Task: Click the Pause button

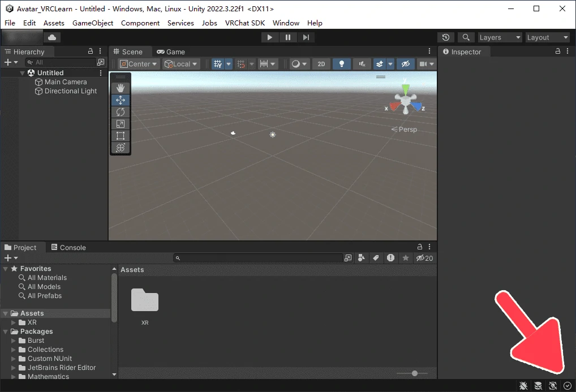Action: (288, 37)
